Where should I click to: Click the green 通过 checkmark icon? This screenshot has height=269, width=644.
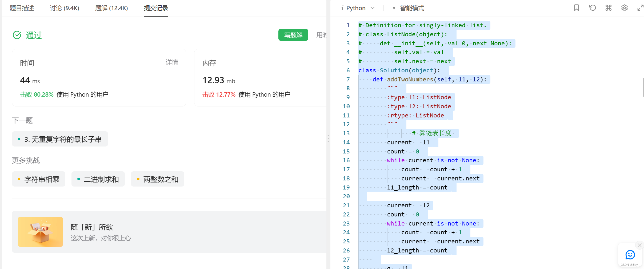[17, 35]
